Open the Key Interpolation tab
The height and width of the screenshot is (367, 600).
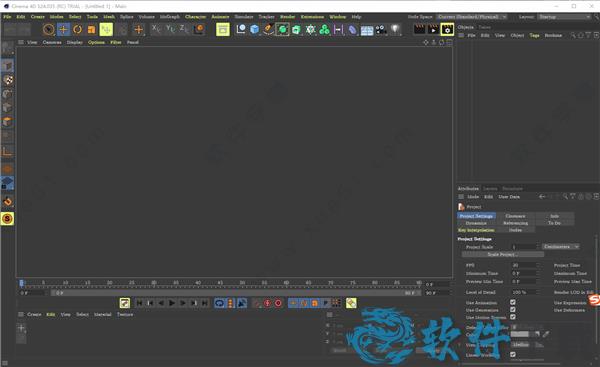pos(476,230)
